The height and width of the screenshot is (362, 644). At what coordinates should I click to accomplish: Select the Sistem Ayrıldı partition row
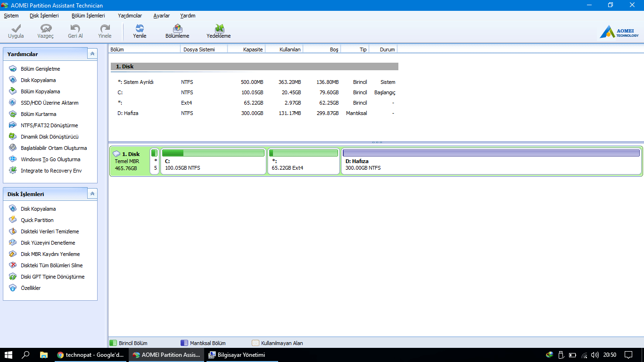(x=255, y=82)
